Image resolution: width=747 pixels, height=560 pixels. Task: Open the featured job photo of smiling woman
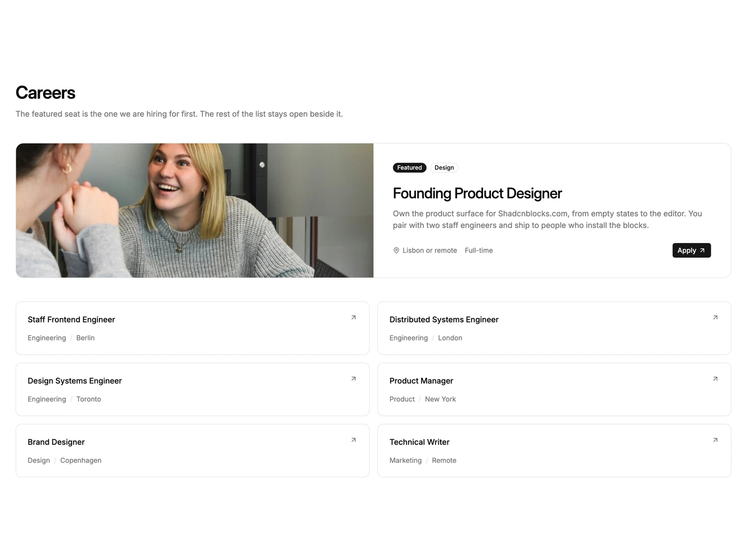[x=195, y=211]
